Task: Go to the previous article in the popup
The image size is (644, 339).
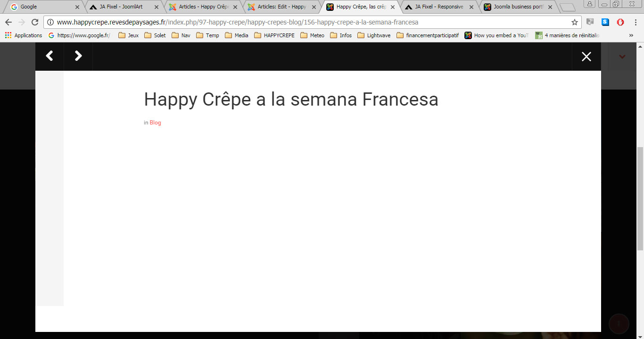Action: pyautogui.click(x=50, y=57)
